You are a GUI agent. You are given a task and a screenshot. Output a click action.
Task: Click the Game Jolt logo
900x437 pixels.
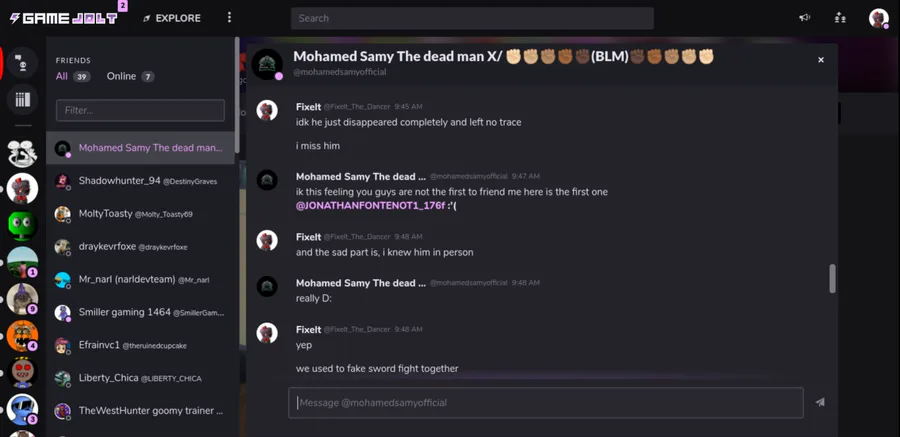coord(64,18)
